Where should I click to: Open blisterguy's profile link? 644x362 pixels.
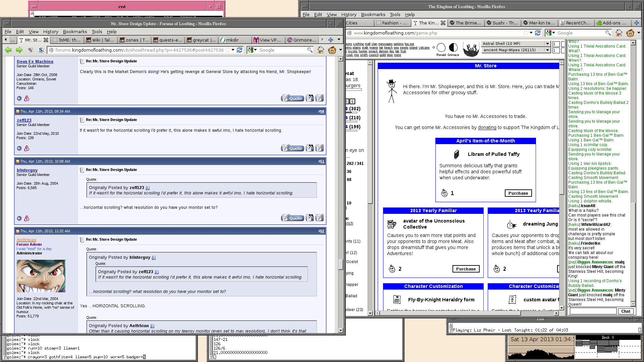tap(27, 170)
